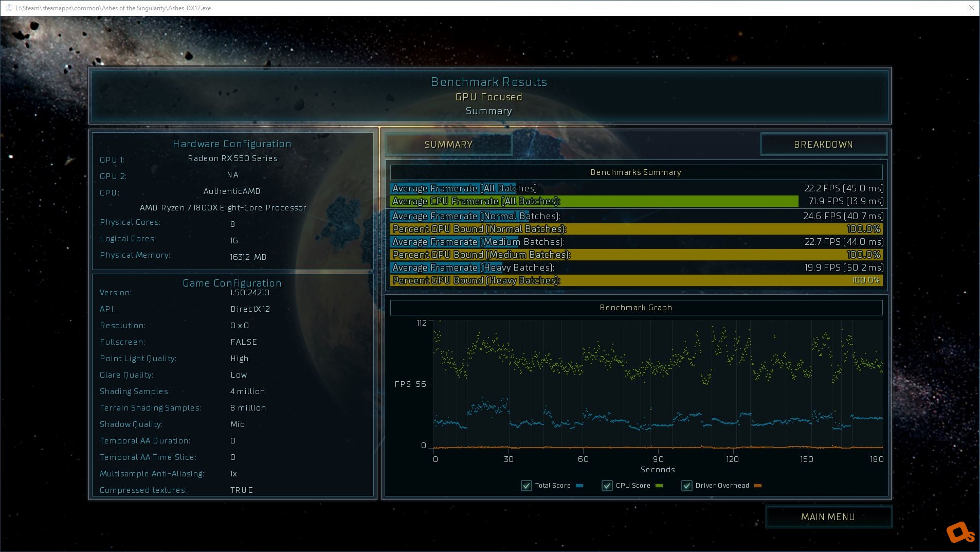Viewport: 980px width, 552px height.
Task: Click the Benchmark Results title
Action: (489, 82)
